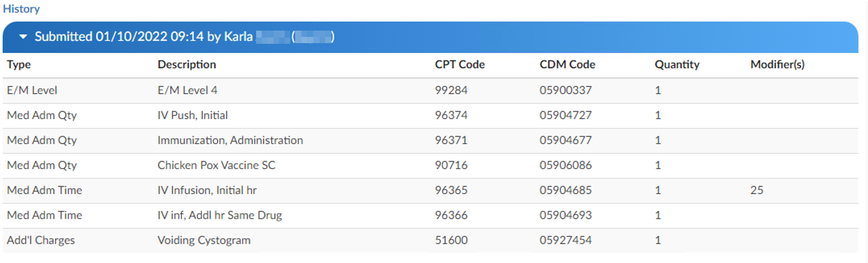This screenshot has height=263, width=868.
Task: Select the E/M Level 4 row
Action: 430,90
